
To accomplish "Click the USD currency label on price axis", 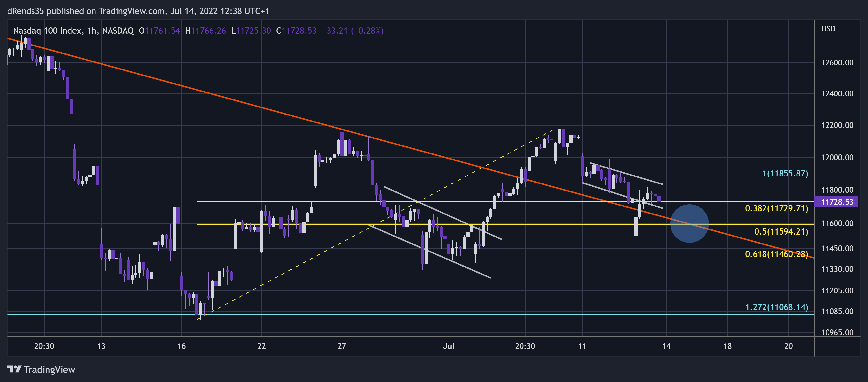I will point(828,29).
